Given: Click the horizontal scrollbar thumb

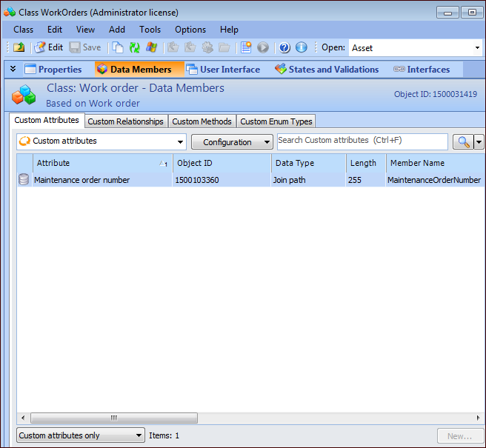Looking at the screenshot, I should (114, 418).
